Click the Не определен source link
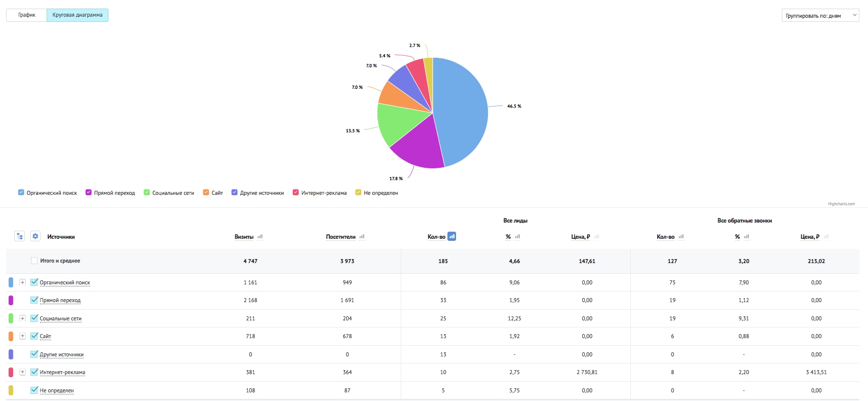Viewport: 868px width, 401px height. tap(57, 390)
